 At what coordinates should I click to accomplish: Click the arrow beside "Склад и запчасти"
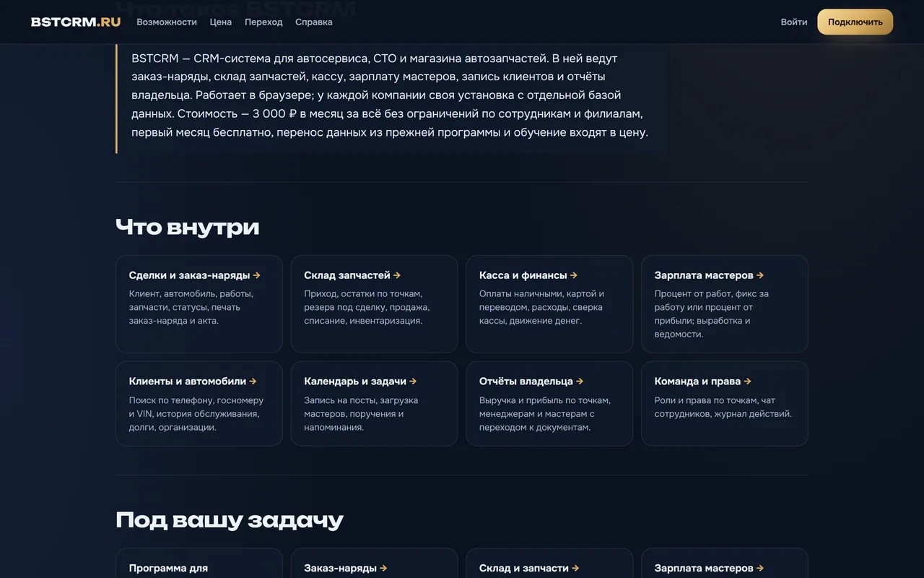(575, 569)
